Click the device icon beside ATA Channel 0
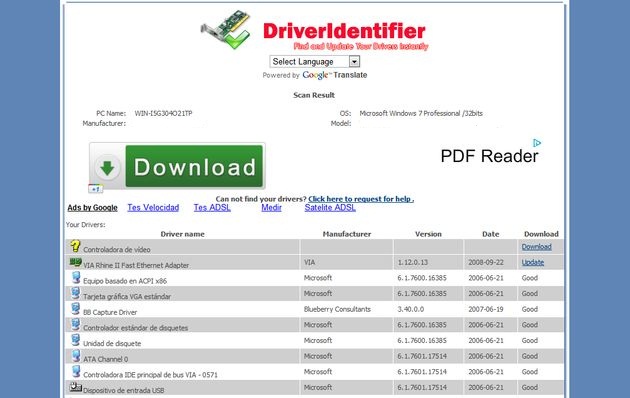Image resolution: width=630 pixels, height=398 pixels. point(76,356)
